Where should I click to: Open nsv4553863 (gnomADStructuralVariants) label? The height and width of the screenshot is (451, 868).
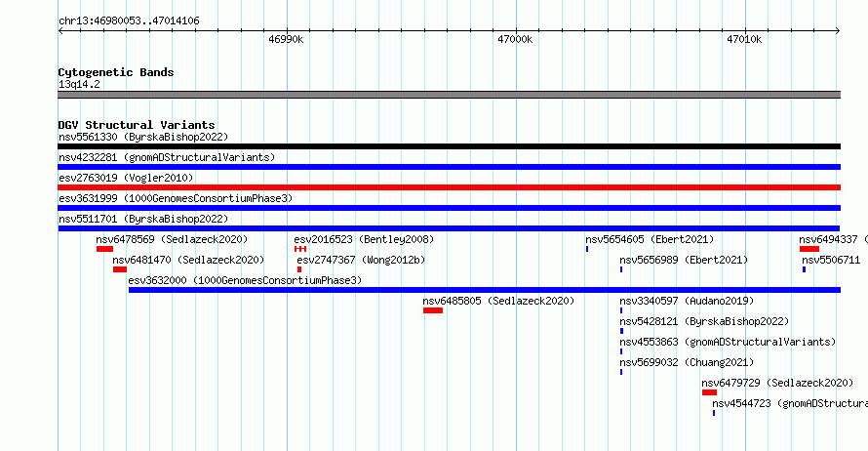pos(728,342)
